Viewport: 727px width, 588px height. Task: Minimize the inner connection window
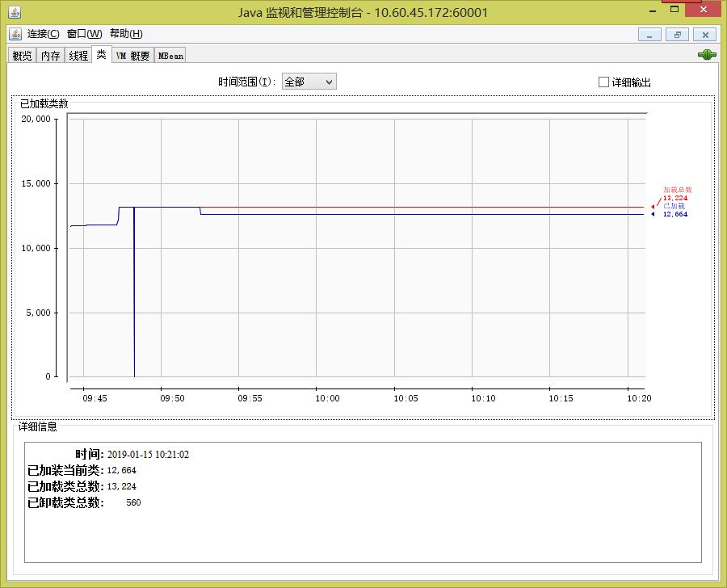pos(649,35)
